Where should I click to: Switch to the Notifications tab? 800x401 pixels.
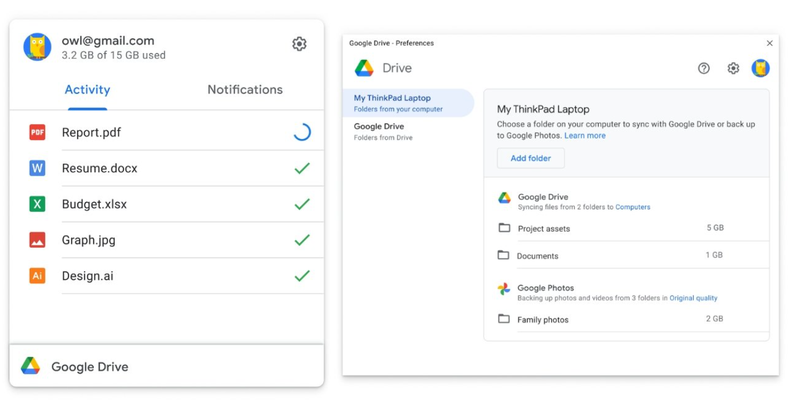(x=245, y=90)
